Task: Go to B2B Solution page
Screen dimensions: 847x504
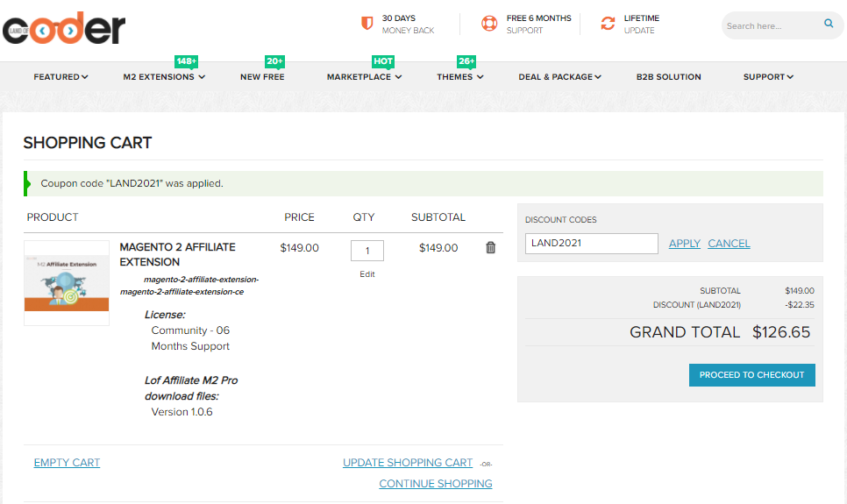Action: 668,77
